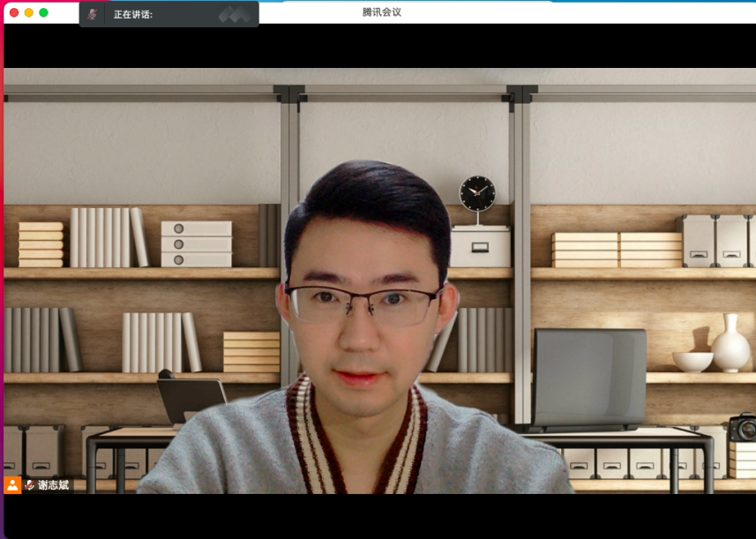Click the black bar below the video
This screenshot has height=539, width=756.
[x=379, y=516]
